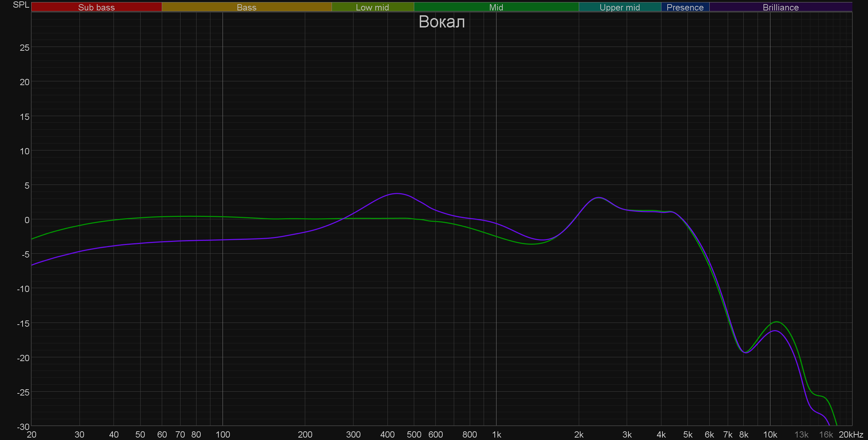
Task: Click the Low mid band header
Action: [x=372, y=7]
